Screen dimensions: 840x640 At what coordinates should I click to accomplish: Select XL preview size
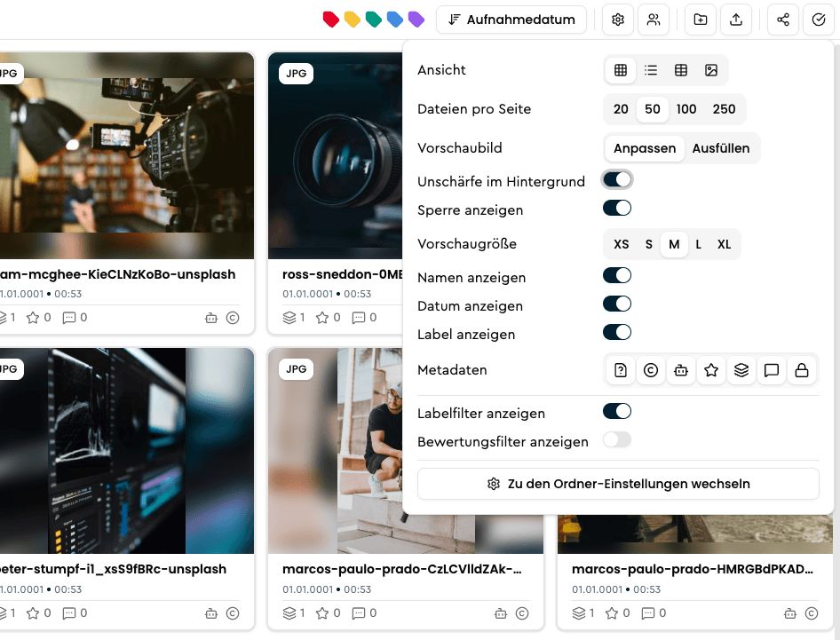724,244
